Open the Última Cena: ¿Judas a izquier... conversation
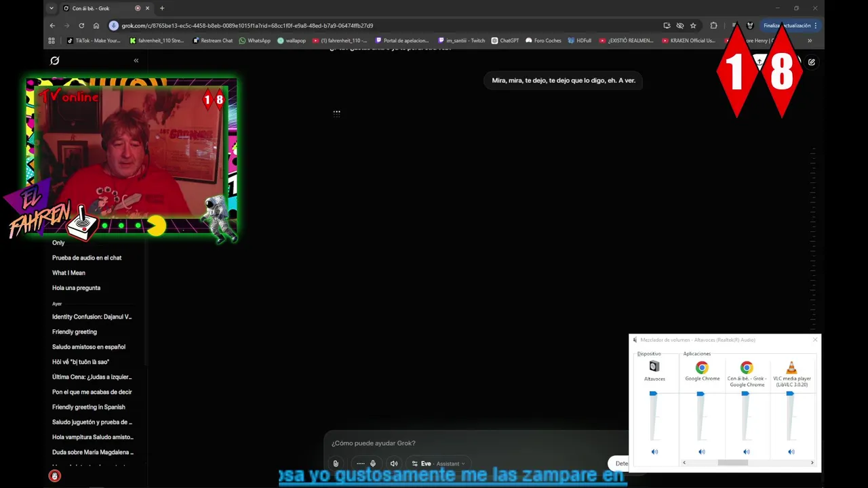The height and width of the screenshot is (488, 868). 92,377
